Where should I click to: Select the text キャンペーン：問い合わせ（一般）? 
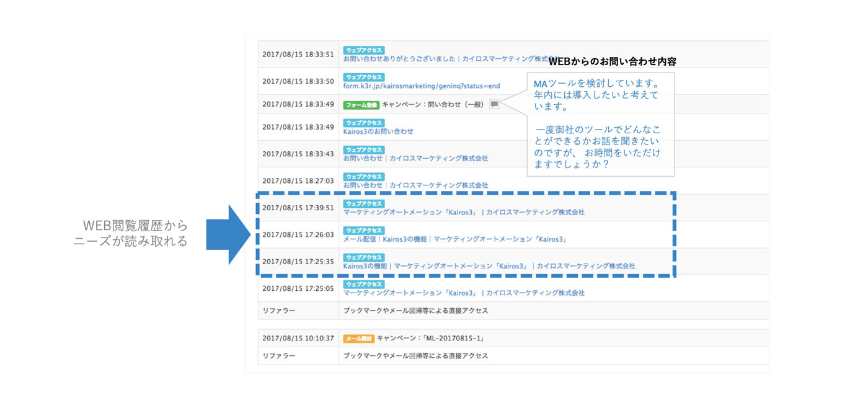point(433,105)
